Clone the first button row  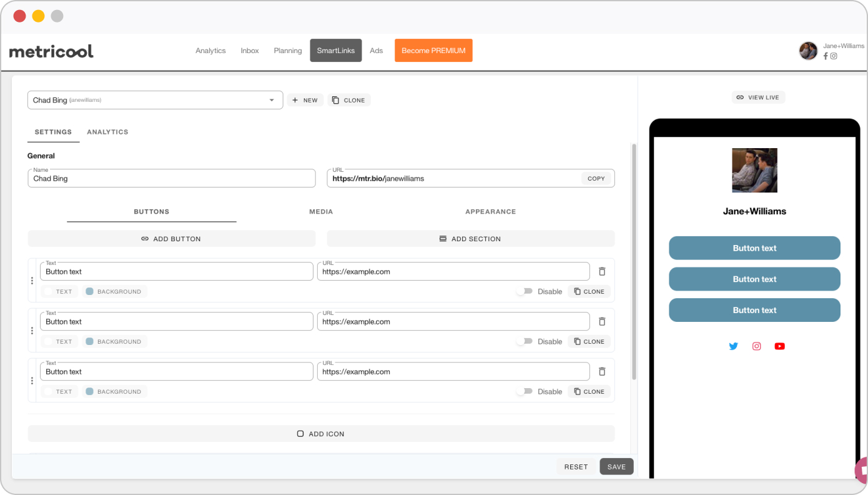pos(589,291)
